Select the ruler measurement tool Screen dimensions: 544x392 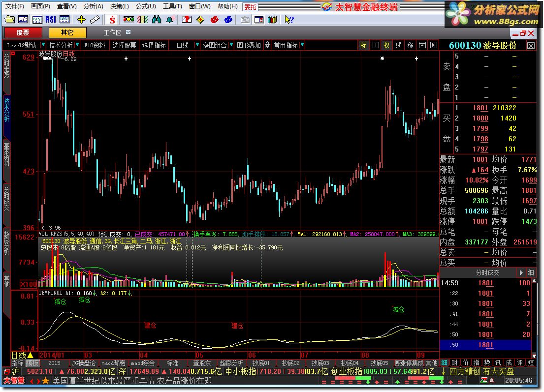pyautogui.click(x=95, y=20)
